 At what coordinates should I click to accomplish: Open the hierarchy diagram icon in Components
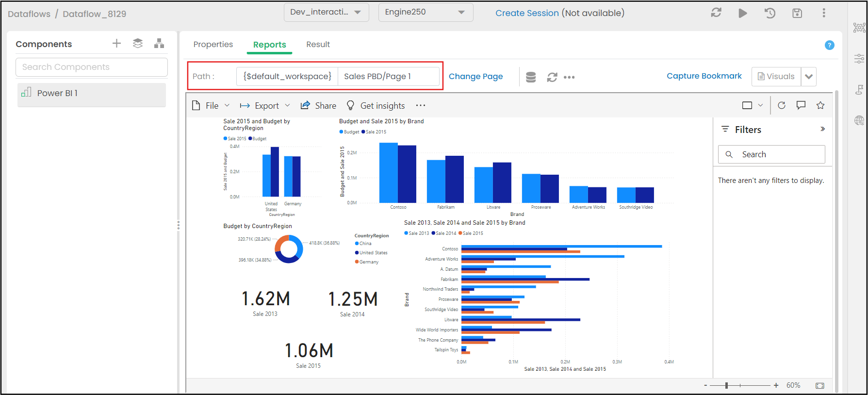pyautogui.click(x=159, y=44)
